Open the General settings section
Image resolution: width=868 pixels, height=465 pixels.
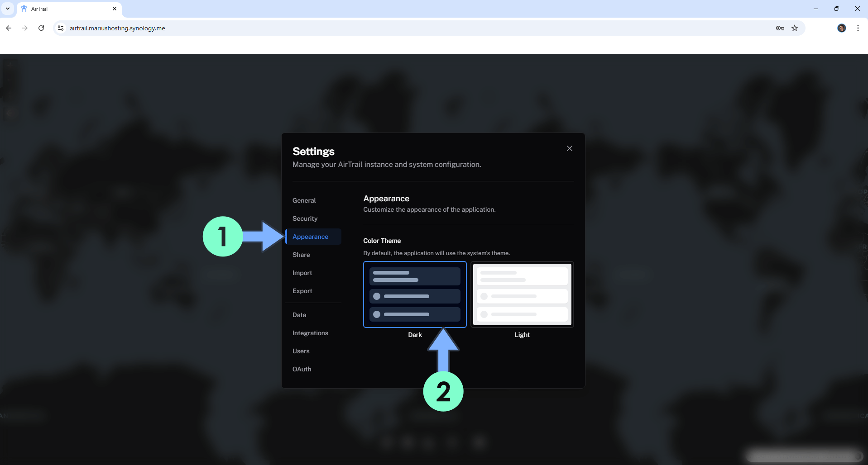tap(304, 200)
